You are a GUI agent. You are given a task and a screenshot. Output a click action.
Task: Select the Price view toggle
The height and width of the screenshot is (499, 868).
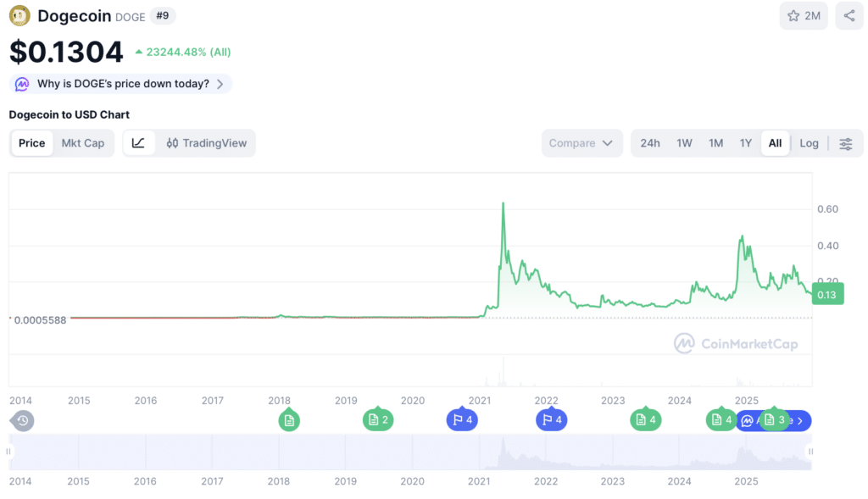pyautogui.click(x=31, y=143)
